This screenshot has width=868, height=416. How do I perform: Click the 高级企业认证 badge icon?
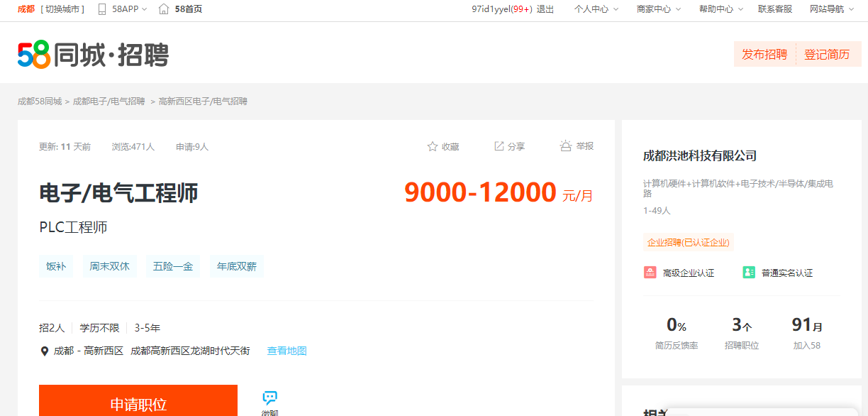[x=650, y=273]
